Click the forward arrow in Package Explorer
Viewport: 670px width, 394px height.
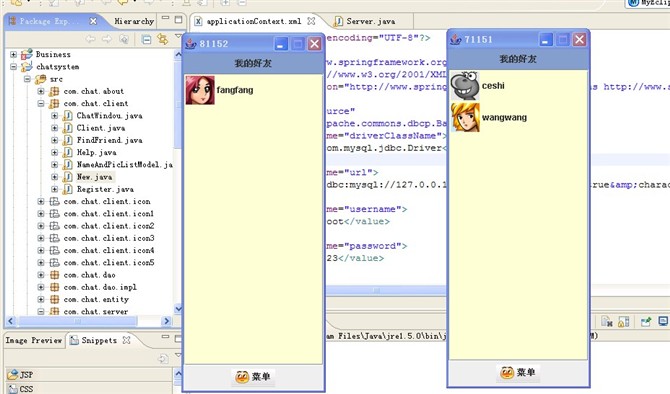(107, 39)
